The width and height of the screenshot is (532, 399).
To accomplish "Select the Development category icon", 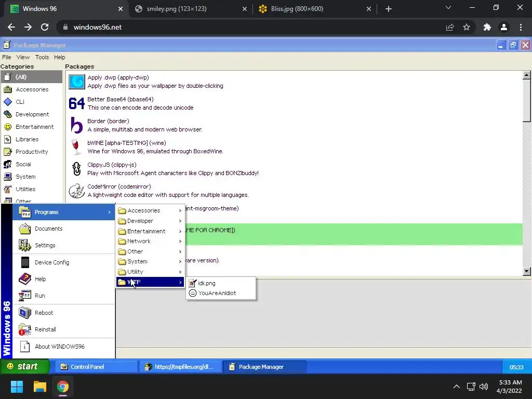I will pyautogui.click(x=8, y=114).
